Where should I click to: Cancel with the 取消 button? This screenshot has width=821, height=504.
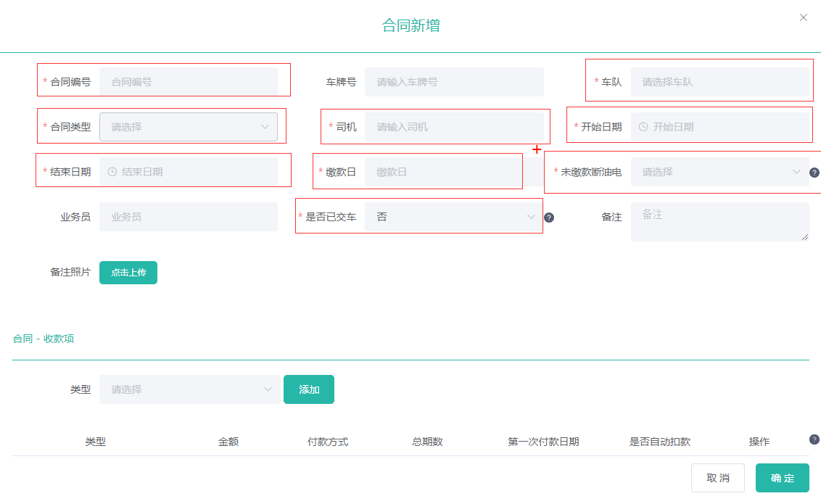pos(717,478)
